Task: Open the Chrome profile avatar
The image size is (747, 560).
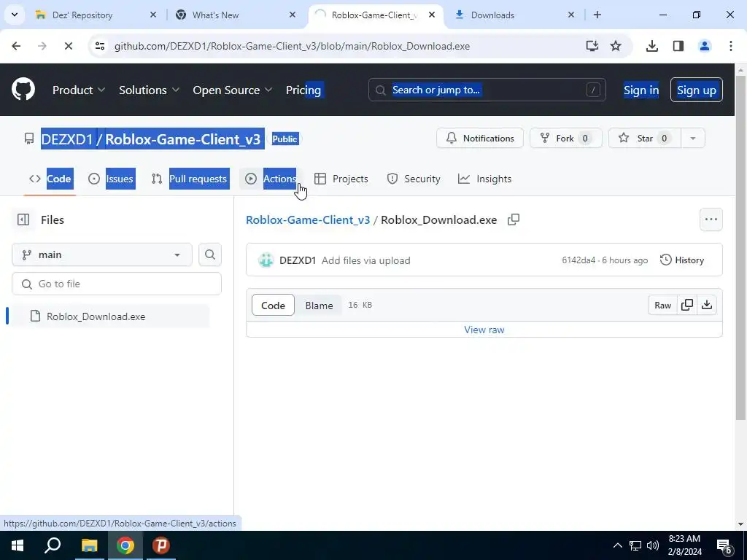Action: pyautogui.click(x=705, y=46)
